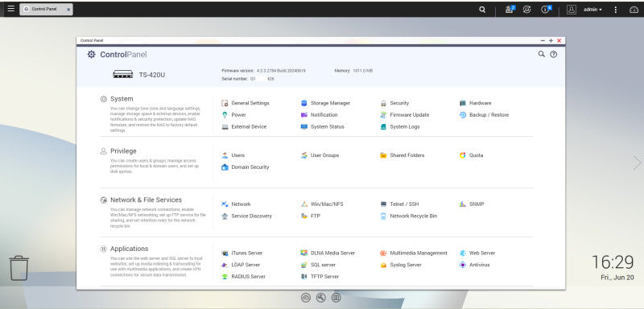
Task: Open SNMP settings
Action: [x=472, y=204]
